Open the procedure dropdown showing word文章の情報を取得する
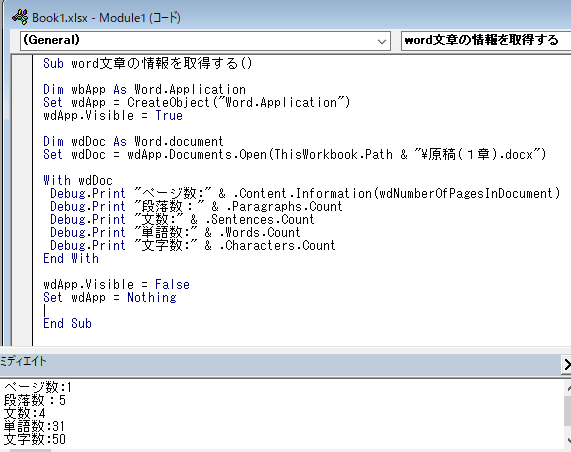571x452 pixels. pos(486,40)
